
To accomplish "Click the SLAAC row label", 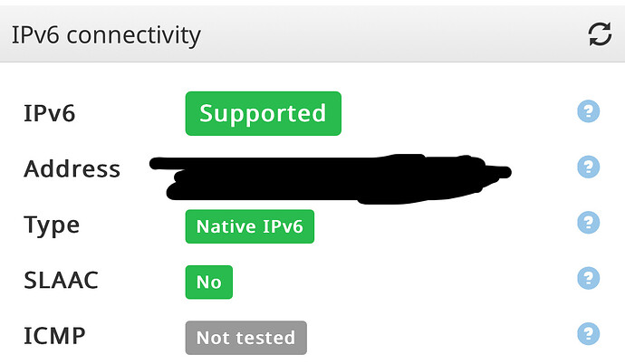I will [x=61, y=280].
